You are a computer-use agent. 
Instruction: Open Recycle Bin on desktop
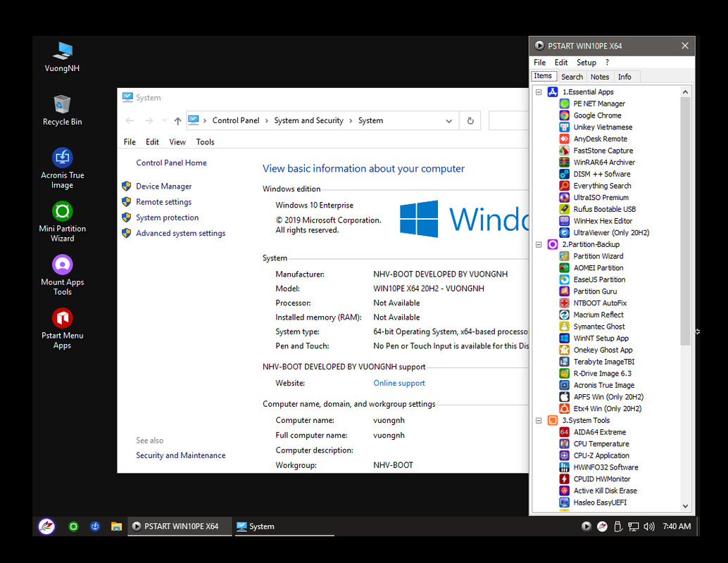pyautogui.click(x=62, y=110)
